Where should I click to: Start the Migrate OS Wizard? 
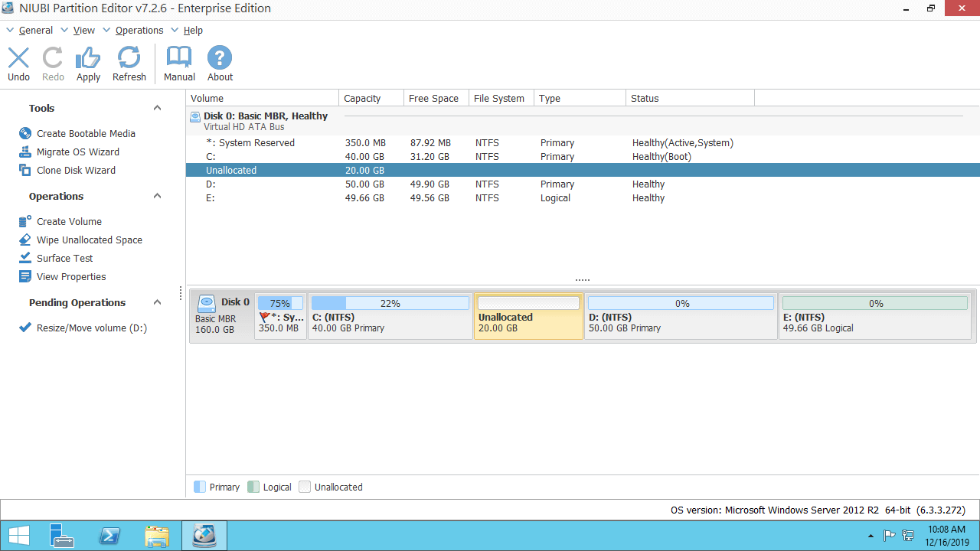click(x=77, y=152)
